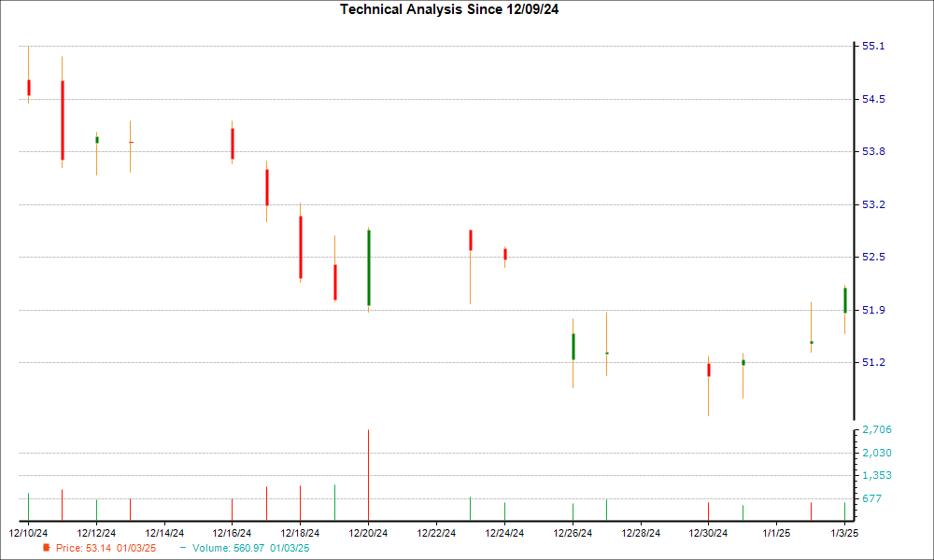Click the 12/30/24 date label
The height and width of the screenshot is (560, 934).
[x=708, y=533]
